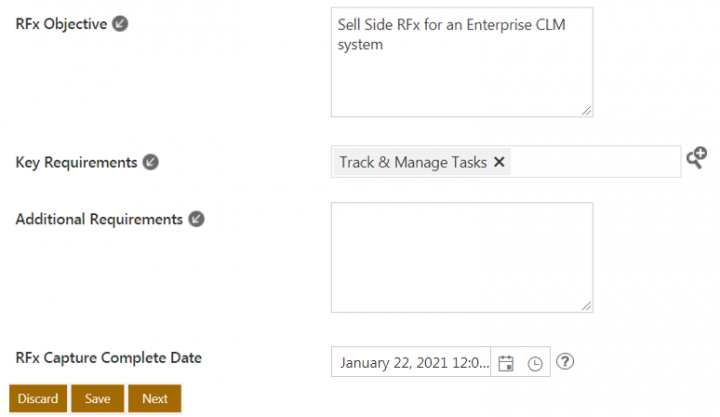Open the calendar date picker icon
Screen dimensions: 720x417
(x=506, y=363)
